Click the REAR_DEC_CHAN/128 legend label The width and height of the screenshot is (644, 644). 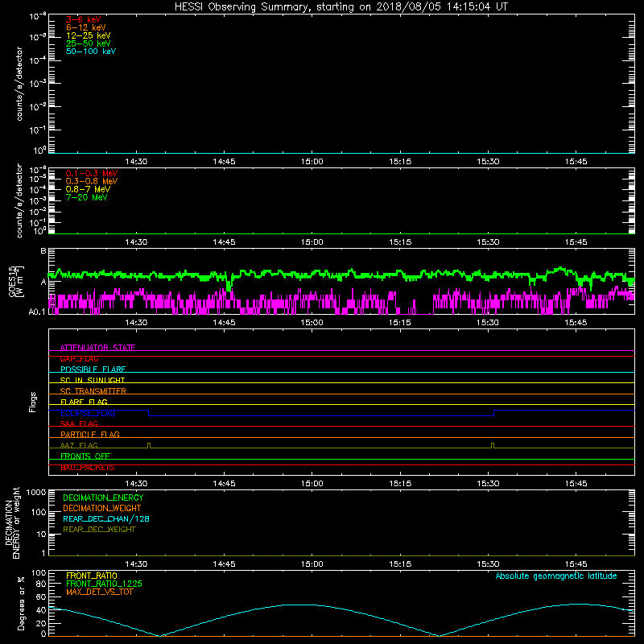pos(106,518)
